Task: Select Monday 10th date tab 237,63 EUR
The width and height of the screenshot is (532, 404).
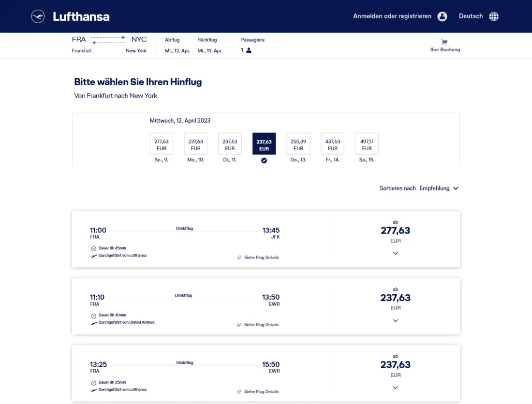Action: point(195,144)
